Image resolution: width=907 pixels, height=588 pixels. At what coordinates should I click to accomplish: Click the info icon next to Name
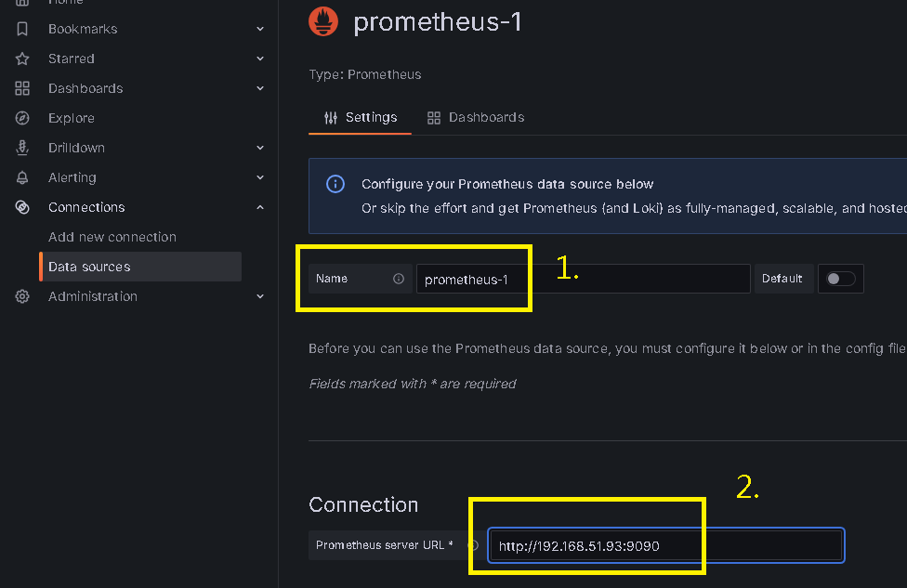click(399, 279)
